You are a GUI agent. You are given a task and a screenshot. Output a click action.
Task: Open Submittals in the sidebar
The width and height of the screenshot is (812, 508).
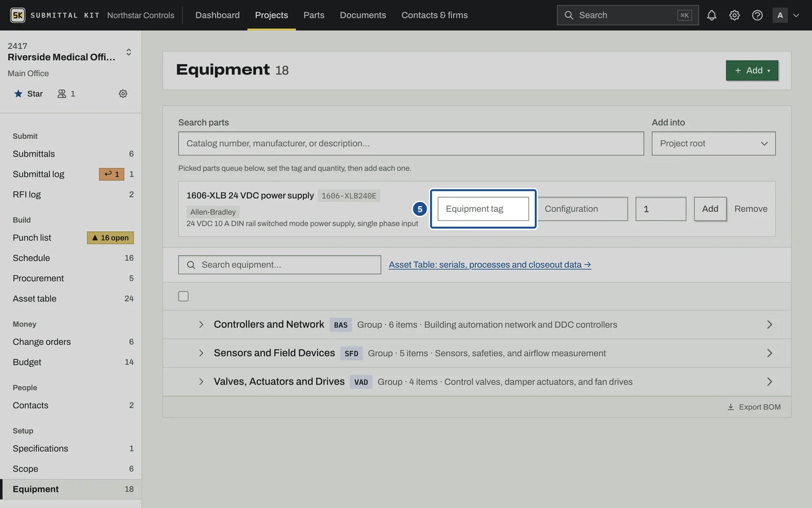tap(71, 154)
